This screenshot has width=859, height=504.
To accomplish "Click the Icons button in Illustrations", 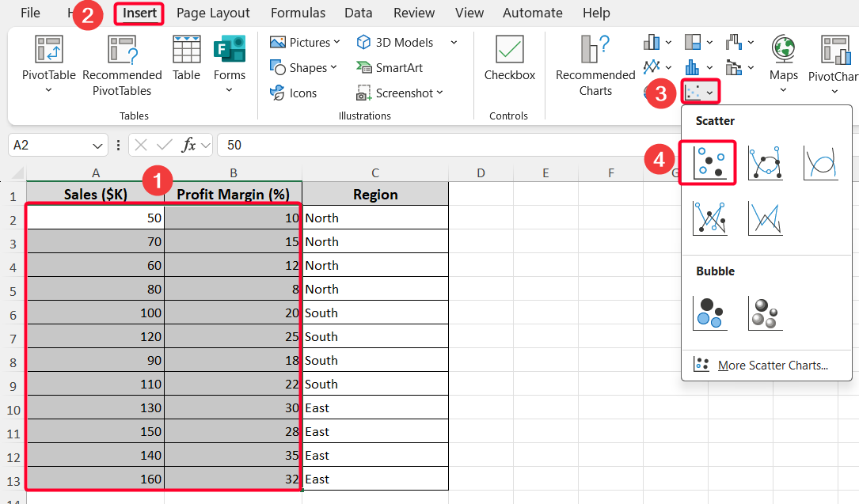I will pos(294,93).
